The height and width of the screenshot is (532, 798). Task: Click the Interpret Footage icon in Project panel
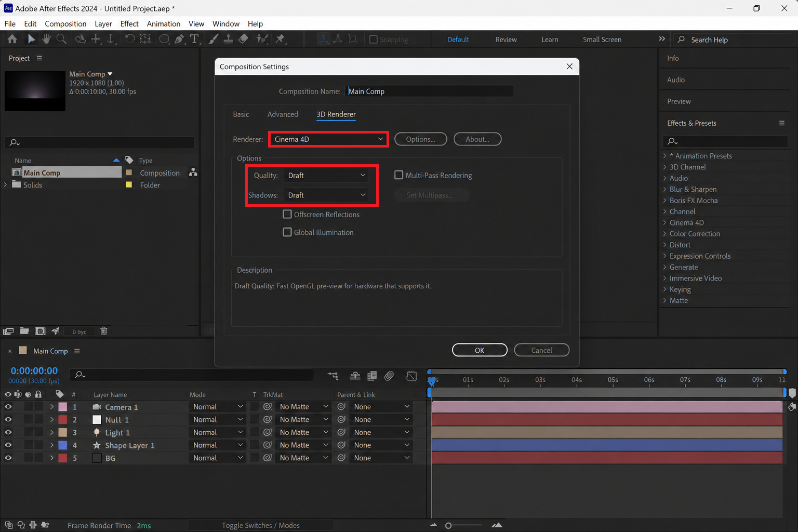click(8, 331)
